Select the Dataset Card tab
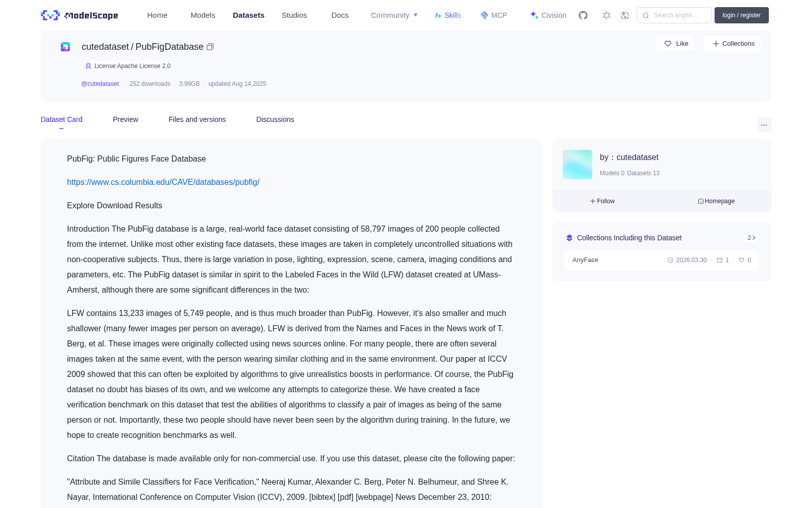Viewport: 812px width, 508px height. coord(61,119)
